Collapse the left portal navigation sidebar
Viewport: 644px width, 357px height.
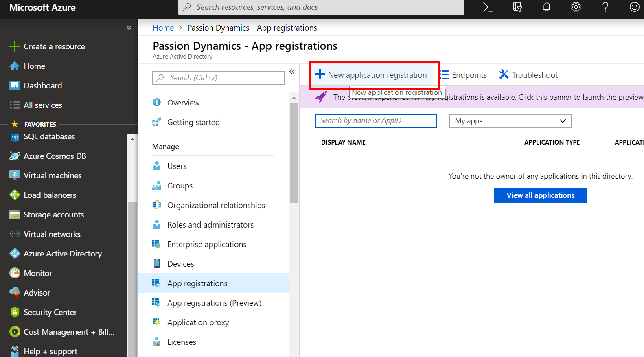129,28
